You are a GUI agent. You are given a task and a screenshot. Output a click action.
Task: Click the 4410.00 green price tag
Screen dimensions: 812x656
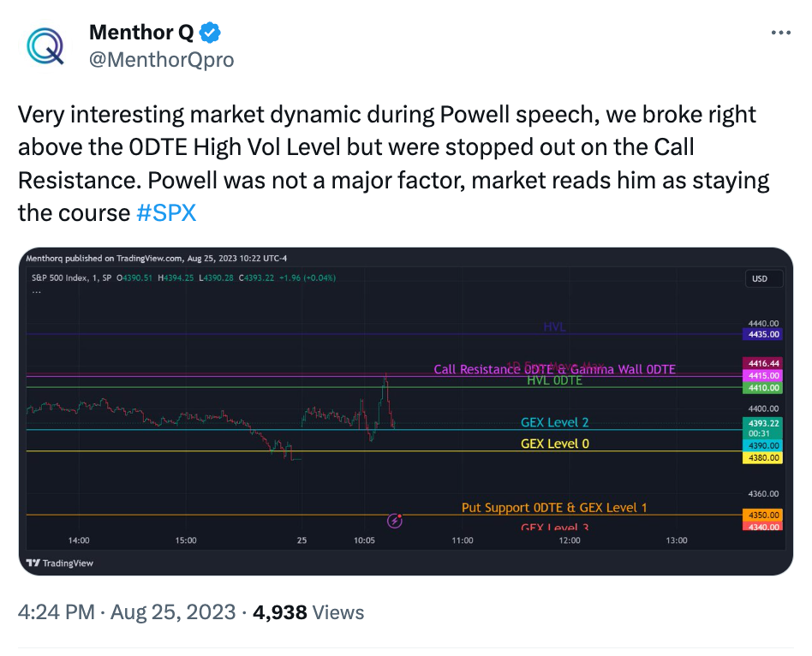tap(763, 388)
